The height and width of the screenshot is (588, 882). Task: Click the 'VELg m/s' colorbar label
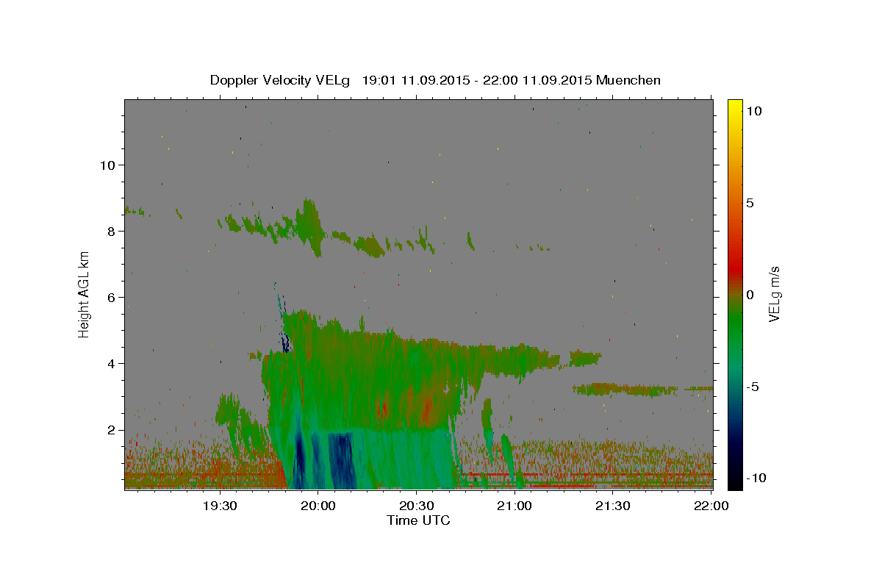pos(773,294)
